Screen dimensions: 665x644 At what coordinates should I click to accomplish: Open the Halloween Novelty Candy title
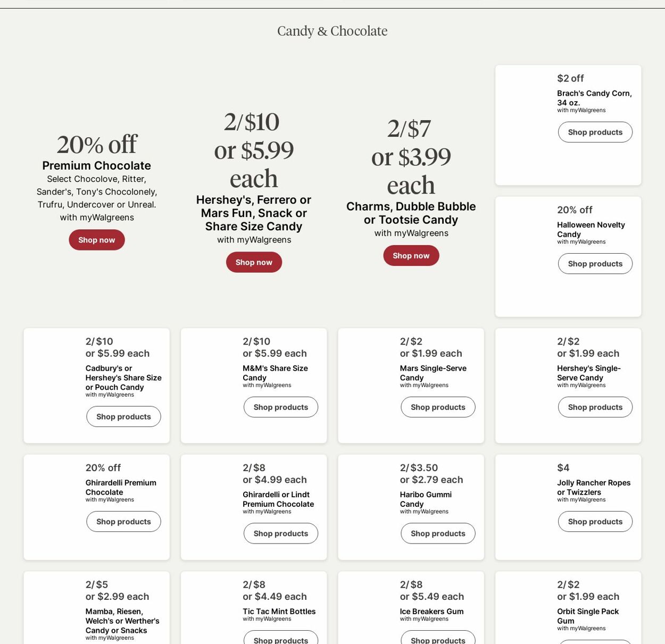[591, 230]
